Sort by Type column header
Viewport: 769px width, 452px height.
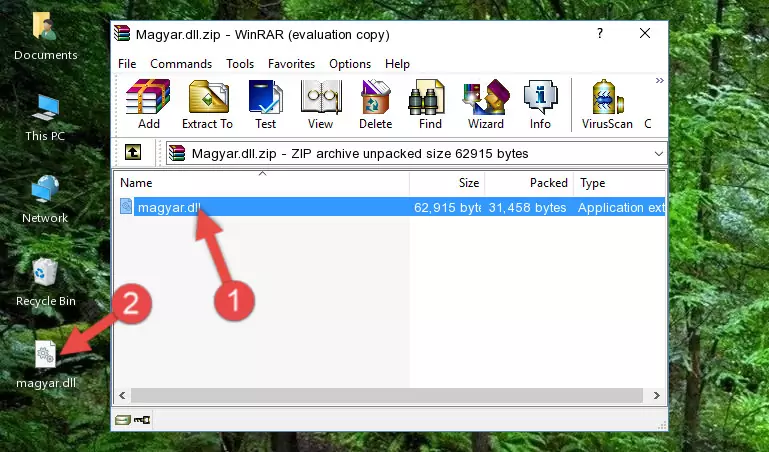click(619, 183)
